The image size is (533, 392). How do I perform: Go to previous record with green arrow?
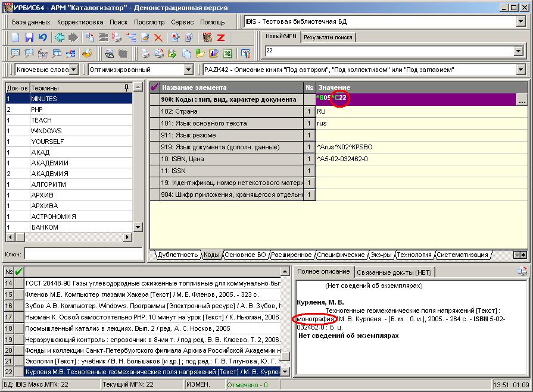coord(60,37)
